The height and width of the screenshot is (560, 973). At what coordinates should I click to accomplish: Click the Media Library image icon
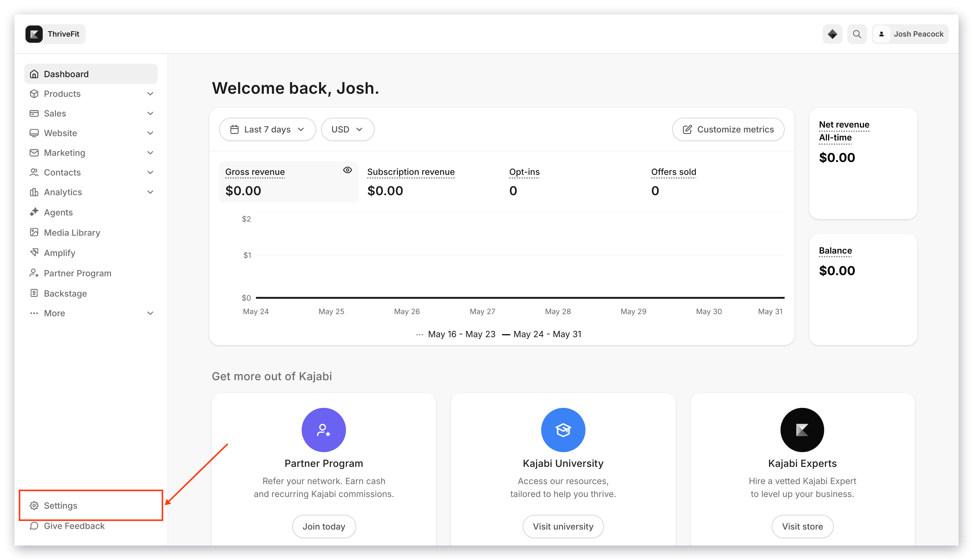[34, 232]
